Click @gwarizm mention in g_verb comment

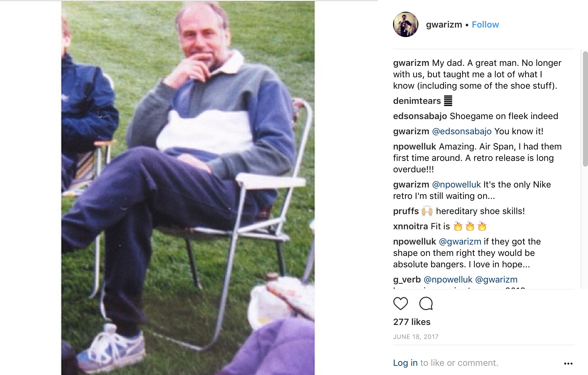[x=496, y=279]
